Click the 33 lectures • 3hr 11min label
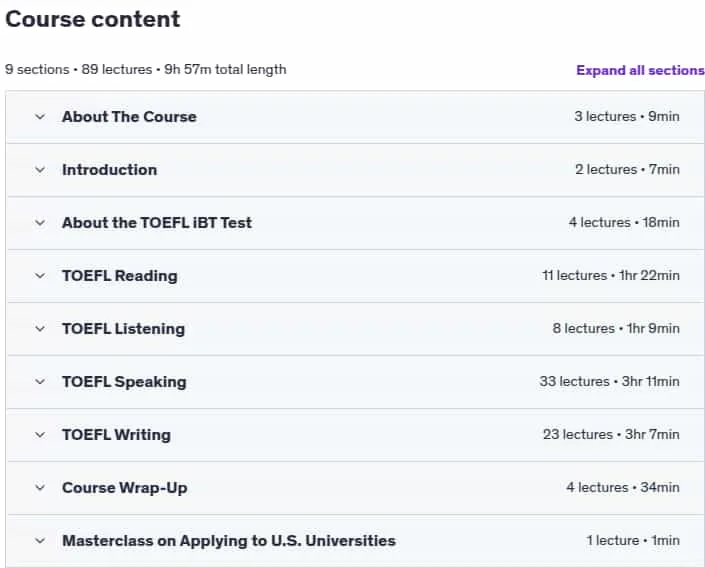This screenshot has height=568, width=705. (x=609, y=381)
